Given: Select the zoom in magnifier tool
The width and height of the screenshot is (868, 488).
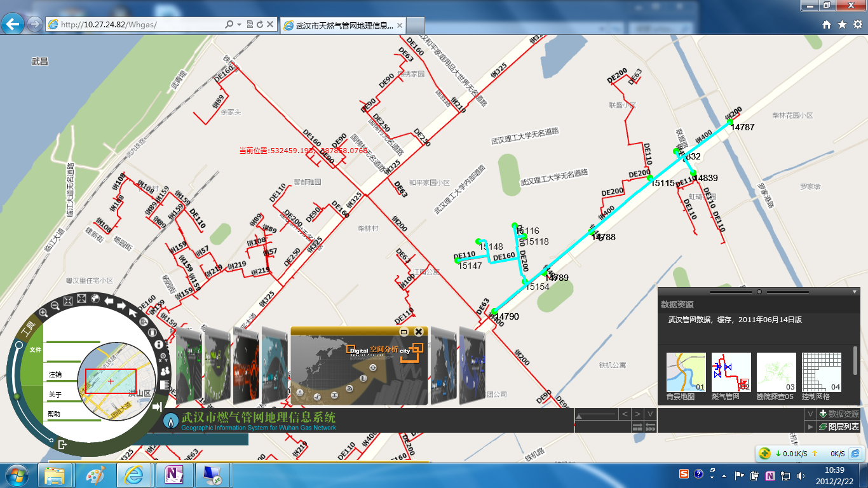Looking at the screenshot, I should (43, 312).
